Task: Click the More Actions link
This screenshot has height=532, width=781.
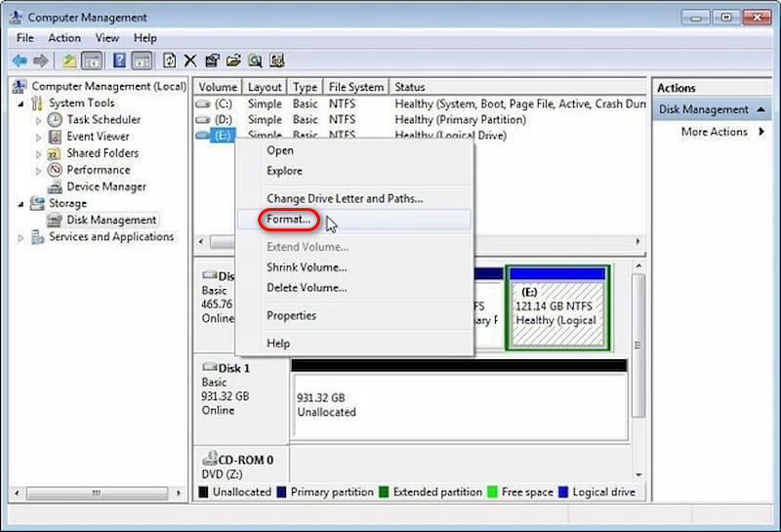Action: [715, 132]
